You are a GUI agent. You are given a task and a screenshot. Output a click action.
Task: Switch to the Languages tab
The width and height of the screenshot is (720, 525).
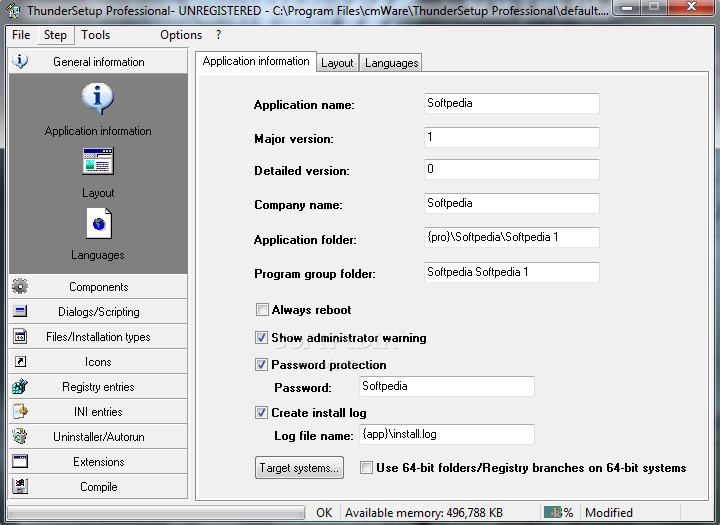tap(391, 63)
